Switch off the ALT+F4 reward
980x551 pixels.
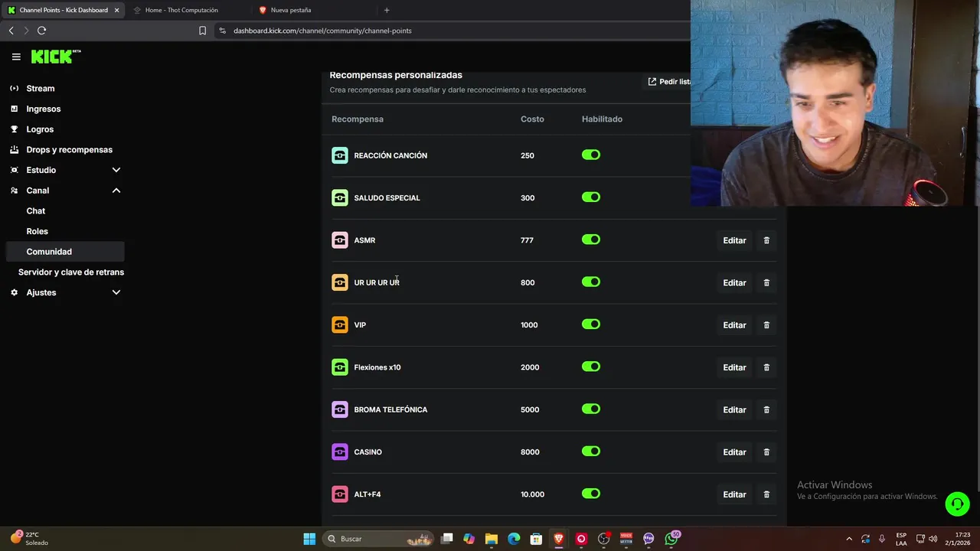pyautogui.click(x=591, y=494)
